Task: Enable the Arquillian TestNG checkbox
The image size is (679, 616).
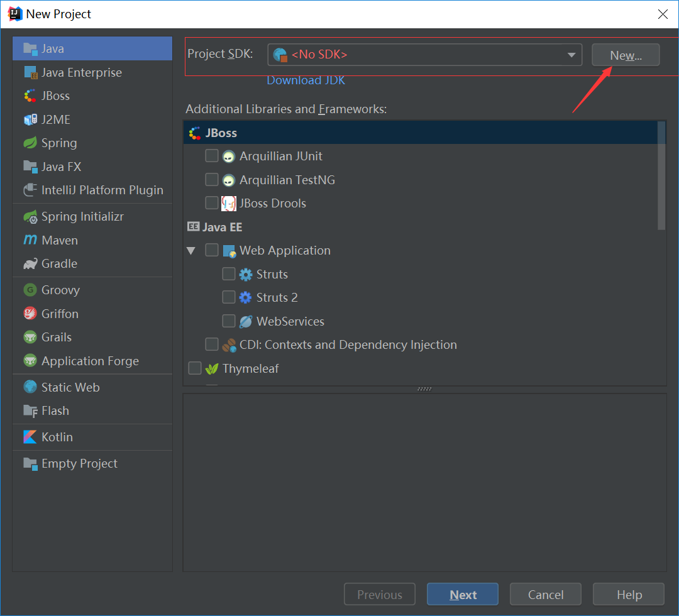Action: [212, 179]
